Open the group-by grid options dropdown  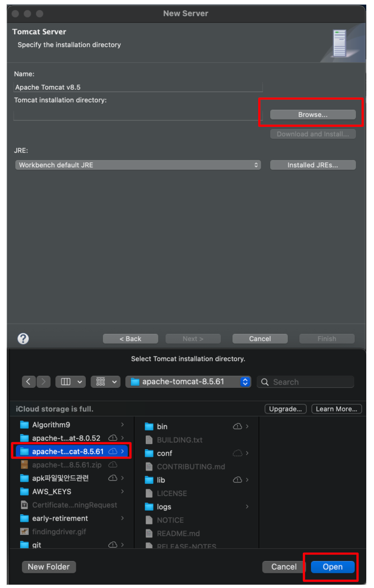coord(106,382)
